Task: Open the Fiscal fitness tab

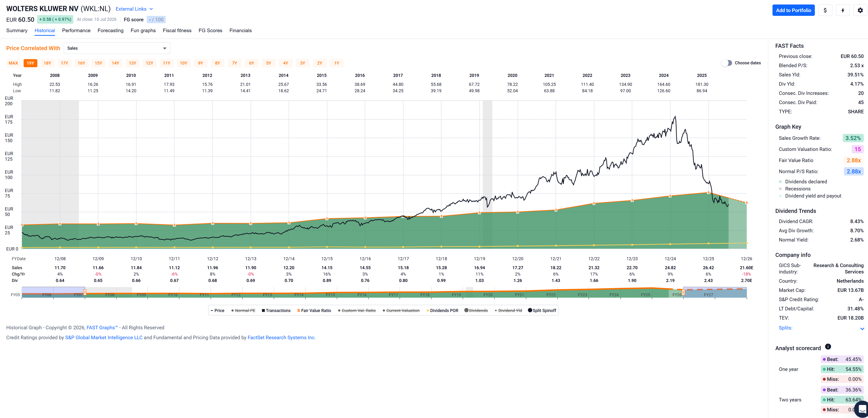Action: (x=177, y=30)
